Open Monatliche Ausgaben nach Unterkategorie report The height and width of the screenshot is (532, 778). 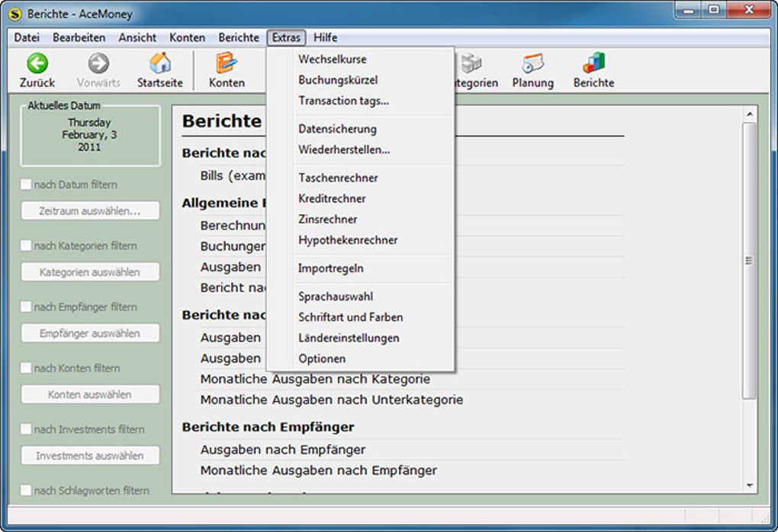[332, 400]
